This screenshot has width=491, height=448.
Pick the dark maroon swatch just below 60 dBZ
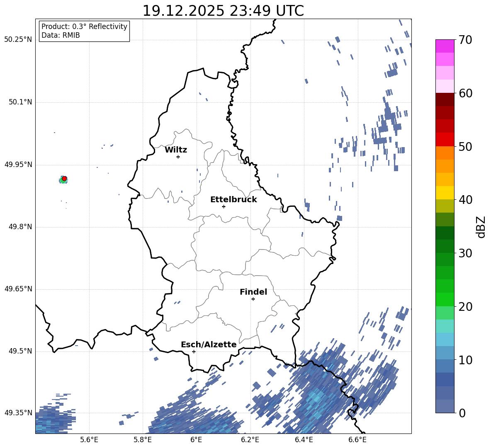point(445,99)
